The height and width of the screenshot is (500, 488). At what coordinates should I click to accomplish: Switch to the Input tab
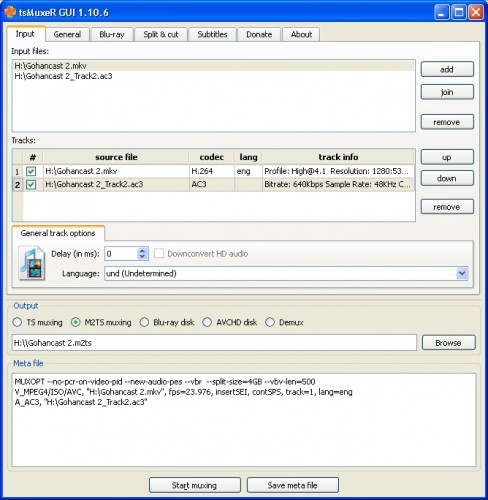25,34
